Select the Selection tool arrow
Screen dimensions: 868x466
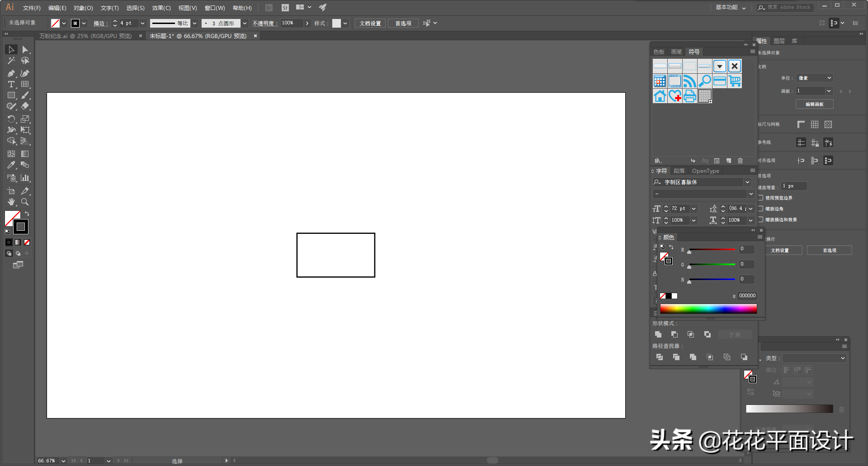click(x=11, y=49)
